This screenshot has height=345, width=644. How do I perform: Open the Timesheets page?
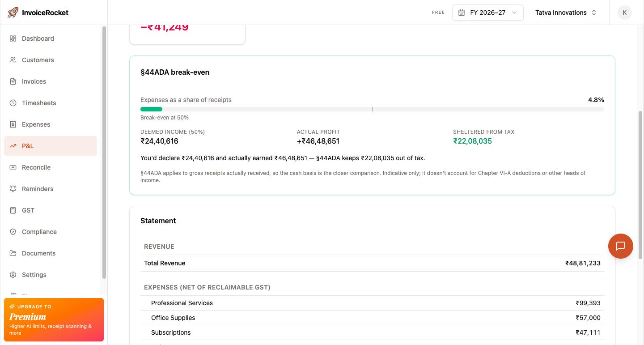click(51, 103)
